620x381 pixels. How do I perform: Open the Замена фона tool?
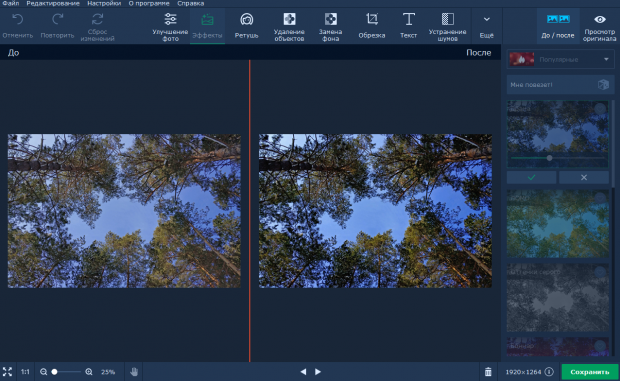(331, 26)
